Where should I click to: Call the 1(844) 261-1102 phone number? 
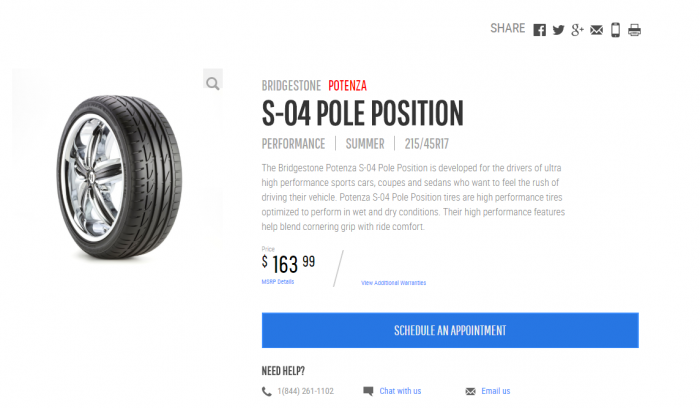(306, 391)
